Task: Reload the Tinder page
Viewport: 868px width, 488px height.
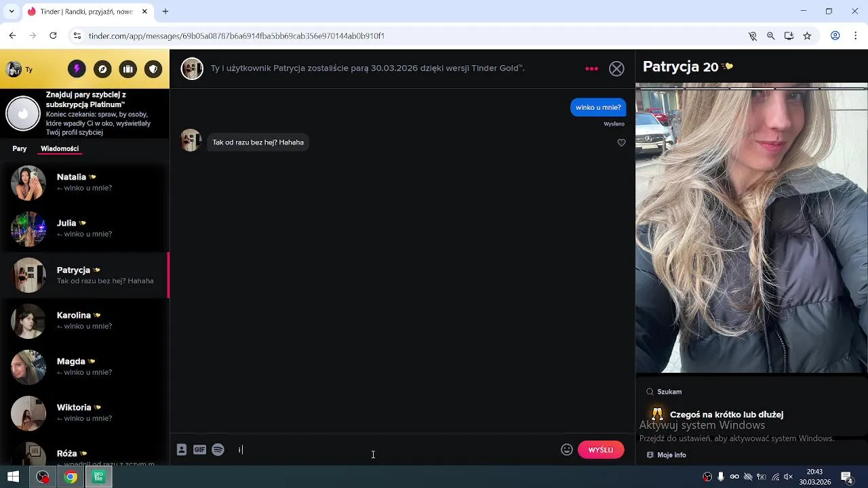Action: click(x=53, y=35)
